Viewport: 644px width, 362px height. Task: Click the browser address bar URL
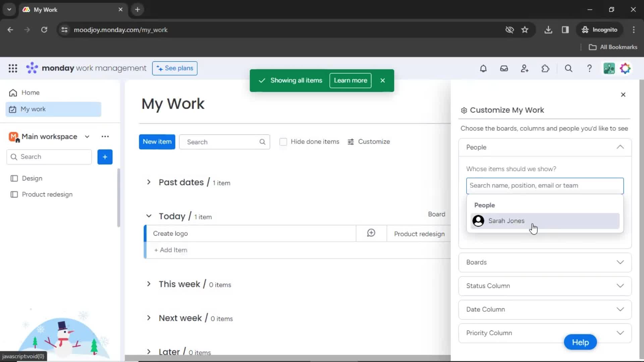coord(120,30)
